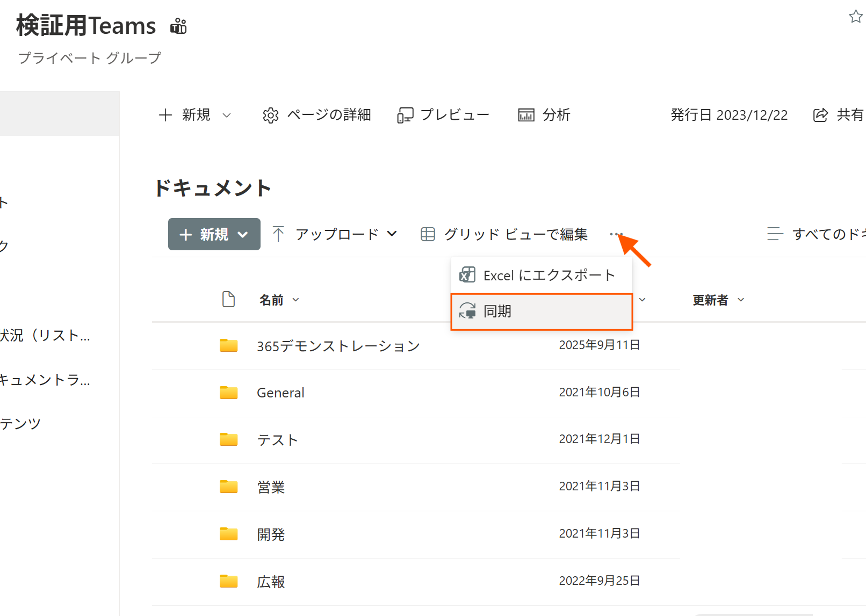The width and height of the screenshot is (866, 616).
Task: Open page details gear icon
Action: click(270, 115)
